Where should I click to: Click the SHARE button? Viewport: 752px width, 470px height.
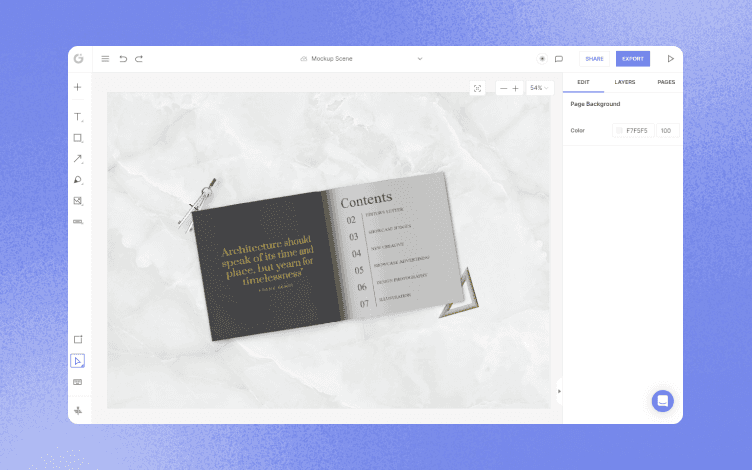[x=594, y=59]
